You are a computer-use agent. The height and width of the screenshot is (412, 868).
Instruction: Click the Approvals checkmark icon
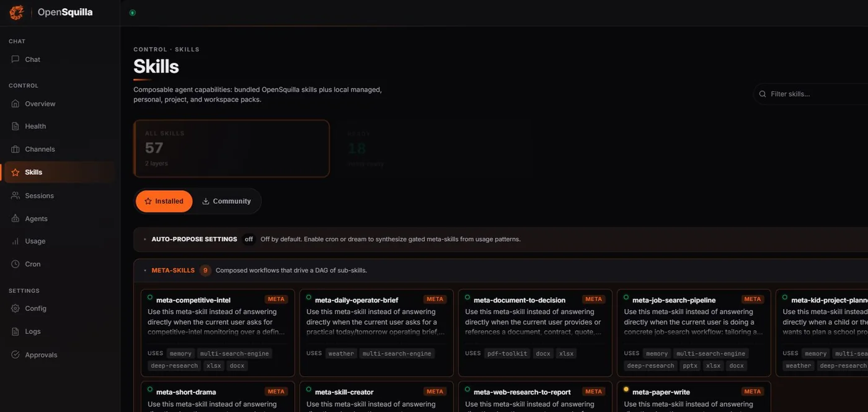pyautogui.click(x=15, y=355)
